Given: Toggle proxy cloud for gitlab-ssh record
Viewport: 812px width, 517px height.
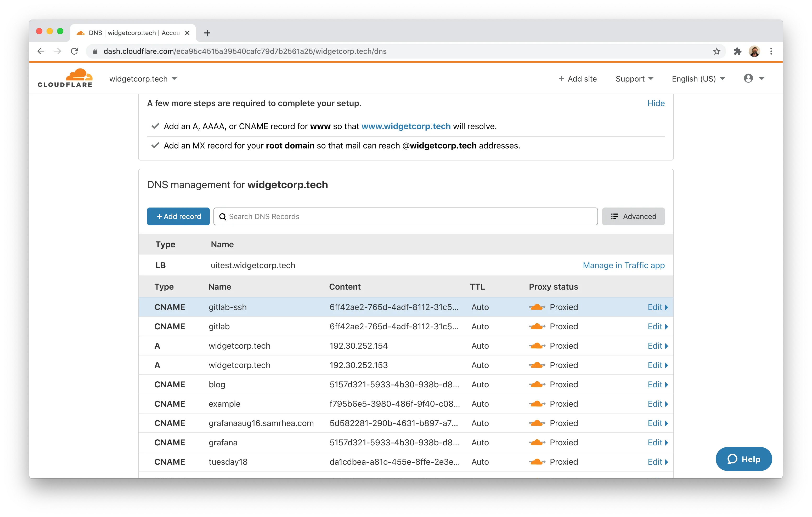Looking at the screenshot, I should tap(537, 307).
